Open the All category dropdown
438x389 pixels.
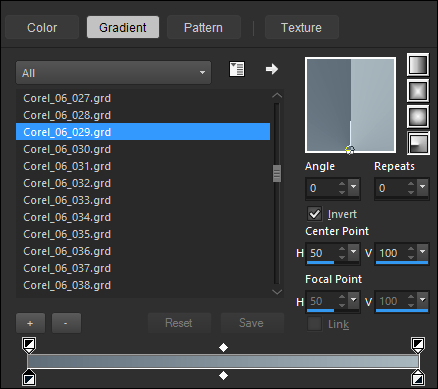tap(113, 73)
